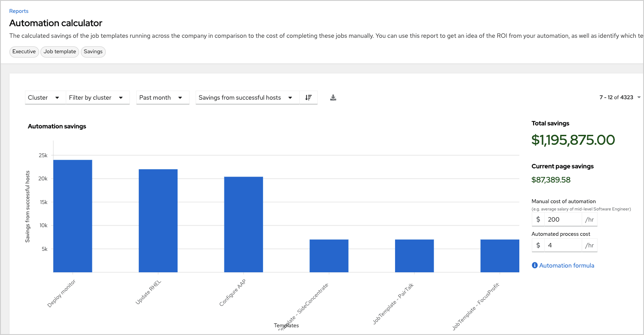
Task: Open Savings from successful hosts dropdown
Action: click(247, 97)
